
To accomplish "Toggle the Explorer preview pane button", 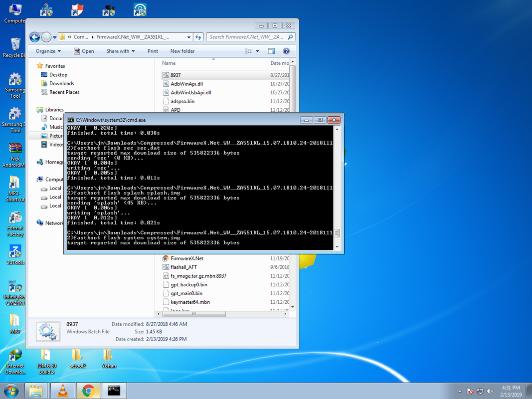I will [x=271, y=51].
